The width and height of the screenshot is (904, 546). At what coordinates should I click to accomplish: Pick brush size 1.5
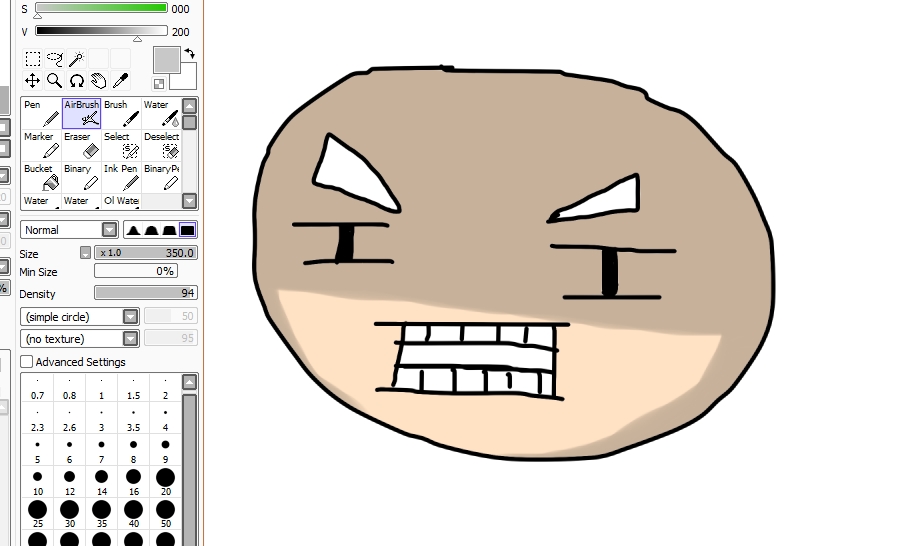[133, 389]
